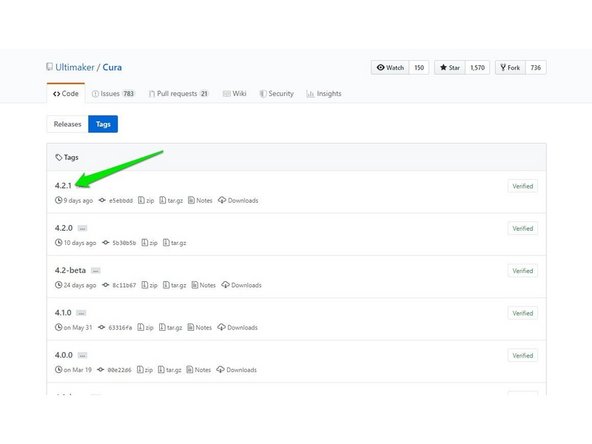This screenshot has width=592, height=444.
Task: Download tar.gz for tag 4.2-beta
Action: tap(174, 285)
